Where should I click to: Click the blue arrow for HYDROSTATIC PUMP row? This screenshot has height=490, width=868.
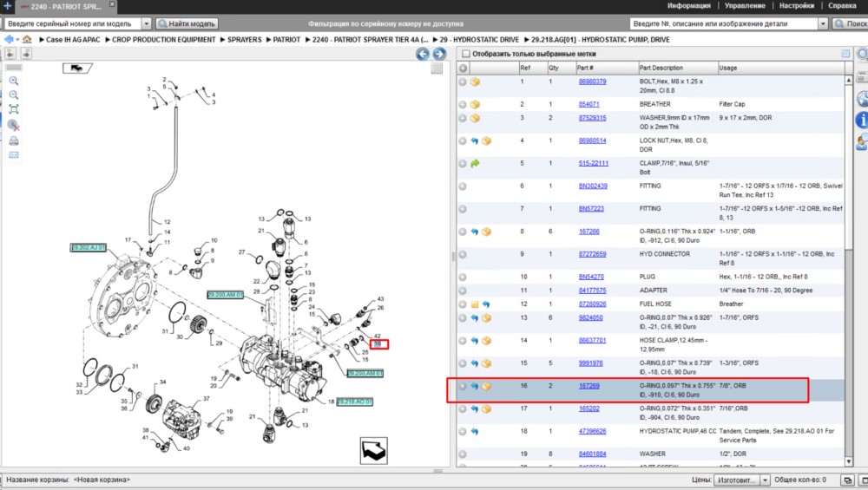(475, 431)
